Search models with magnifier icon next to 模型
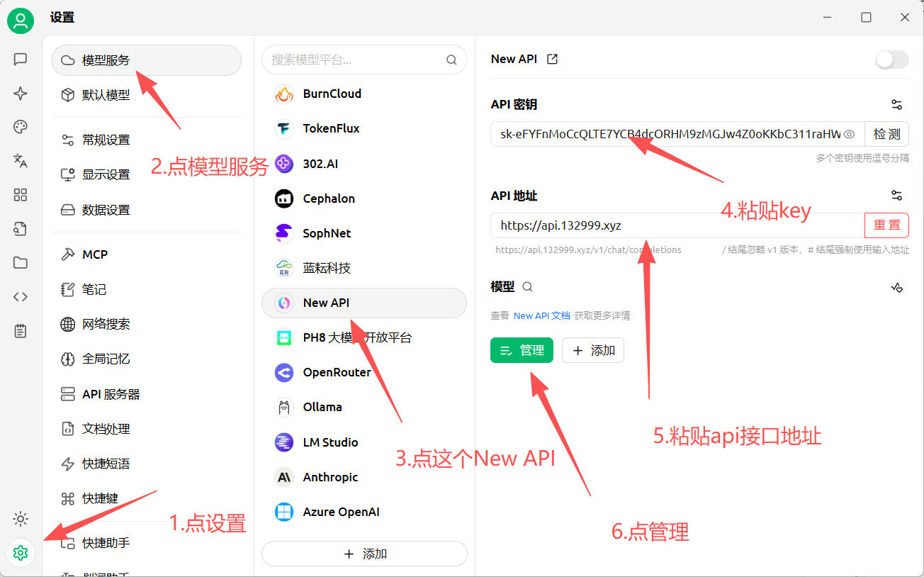Image resolution: width=924 pixels, height=577 pixels. tap(527, 287)
